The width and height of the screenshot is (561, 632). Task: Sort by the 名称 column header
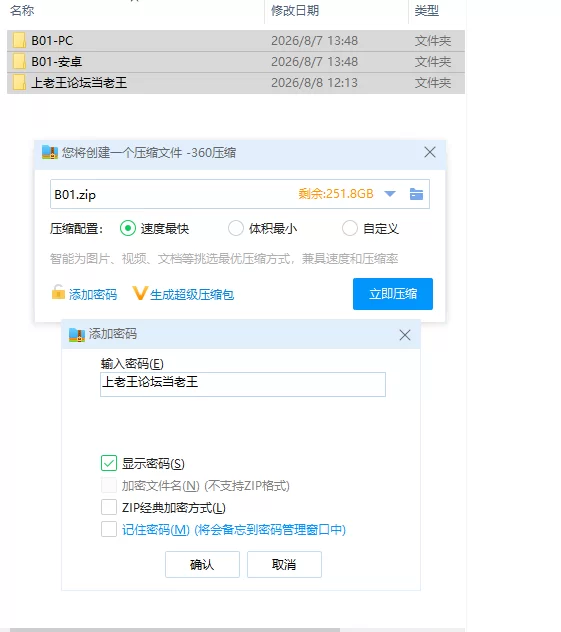coord(22,10)
